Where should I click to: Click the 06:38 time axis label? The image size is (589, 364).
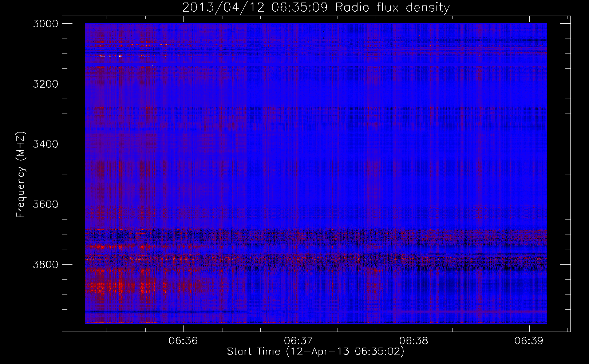click(414, 341)
